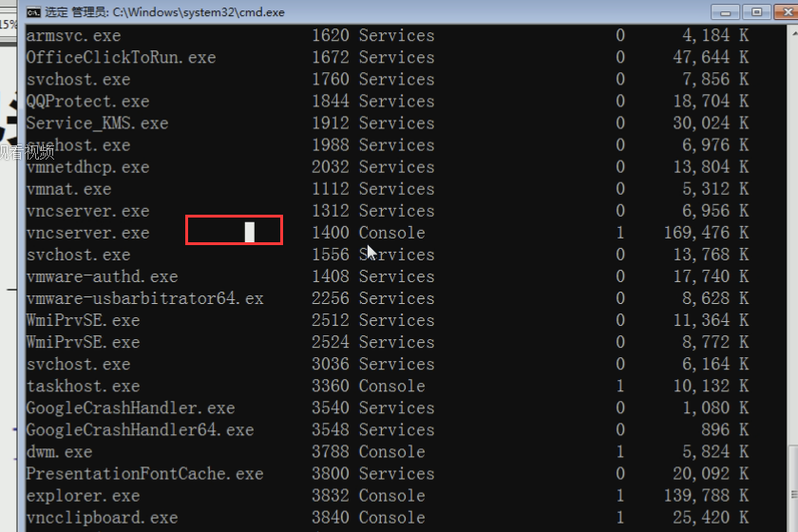Click the 169,476 K memory value
This screenshot has width=798, height=532.
coord(707,233)
